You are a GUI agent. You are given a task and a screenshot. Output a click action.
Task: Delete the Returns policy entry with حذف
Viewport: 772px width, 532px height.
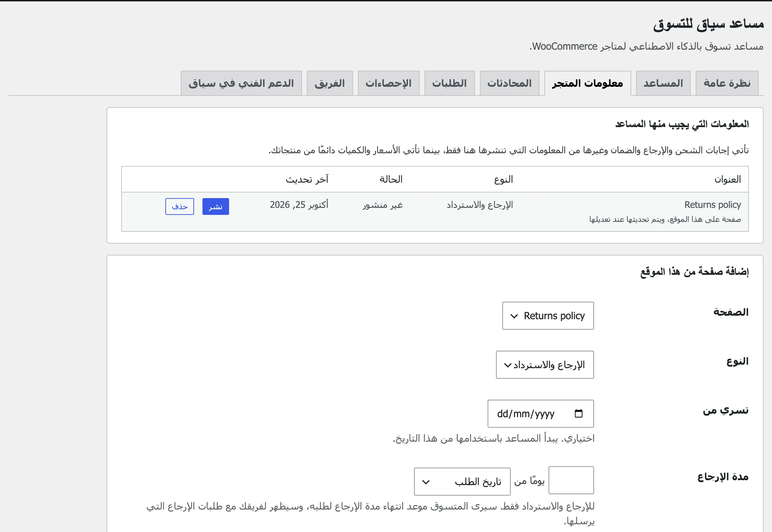click(x=179, y=206)
